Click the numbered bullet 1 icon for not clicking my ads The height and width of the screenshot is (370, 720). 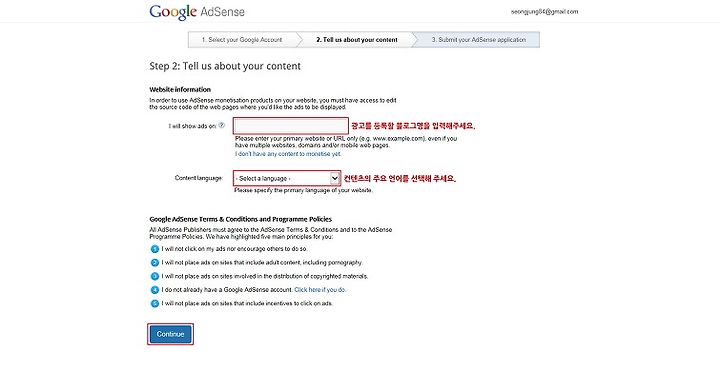click(155, 249)
